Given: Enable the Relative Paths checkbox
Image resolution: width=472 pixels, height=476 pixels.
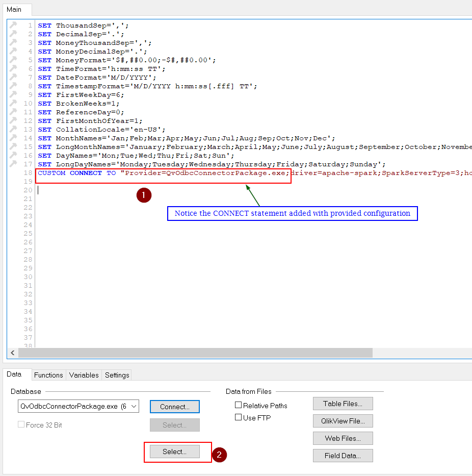Looking at the screenshot, I should (x=238, y=405).
